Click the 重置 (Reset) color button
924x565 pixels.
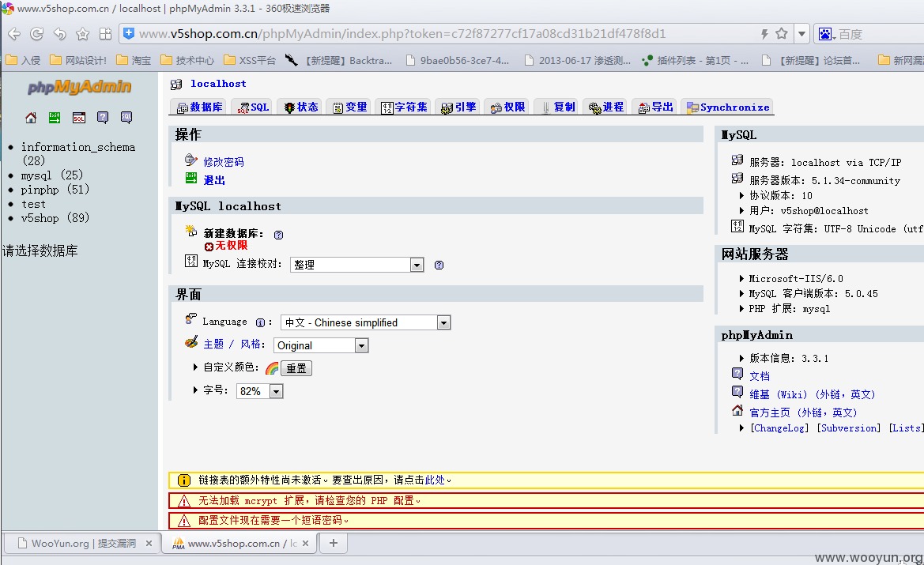click(x=296, y=368)
